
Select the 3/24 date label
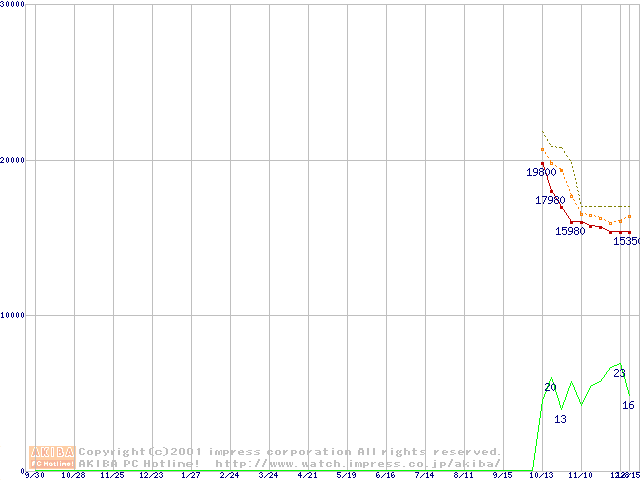269,476
